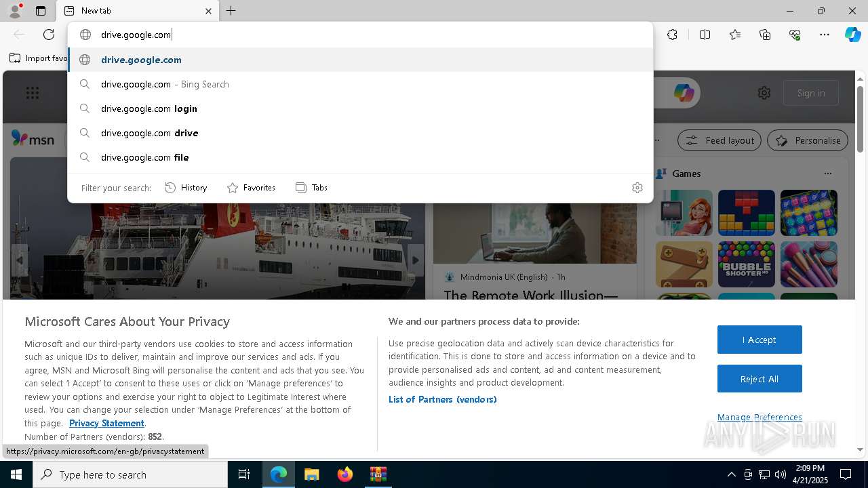Filter search by Tabs
The width and height of the screenshot is (868, 488).
pos(311,188)
